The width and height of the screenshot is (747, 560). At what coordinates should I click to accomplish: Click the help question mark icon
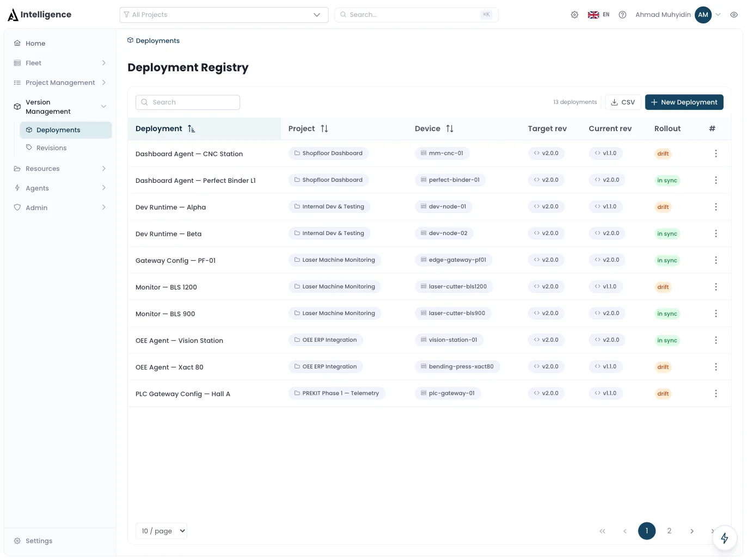(622, 15)
